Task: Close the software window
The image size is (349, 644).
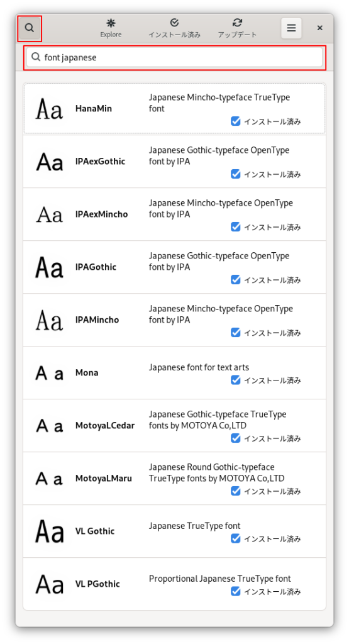Action: point(320,28)
